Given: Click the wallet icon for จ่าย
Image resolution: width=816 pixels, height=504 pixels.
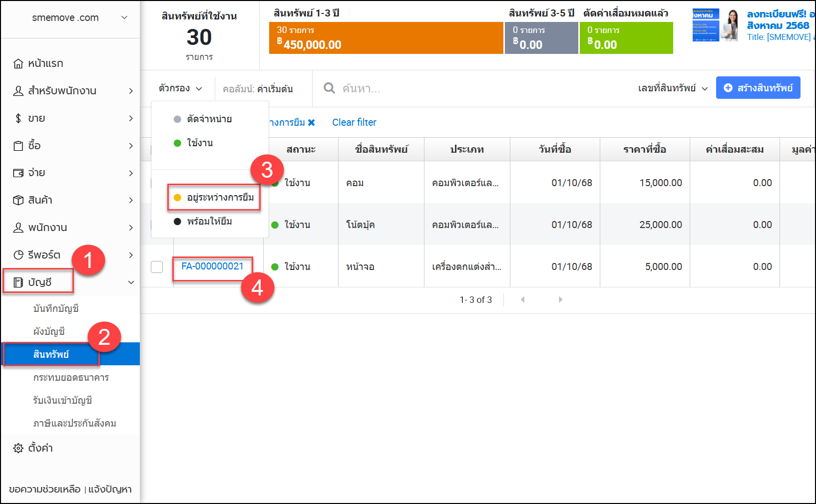Looking at the screenshot, I should coord(18,173).
